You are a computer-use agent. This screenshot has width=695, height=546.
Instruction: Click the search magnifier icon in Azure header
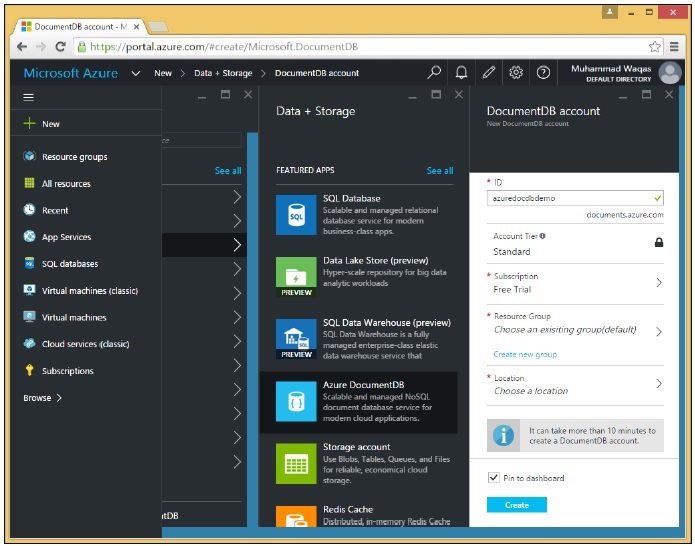tap(434, 72)
